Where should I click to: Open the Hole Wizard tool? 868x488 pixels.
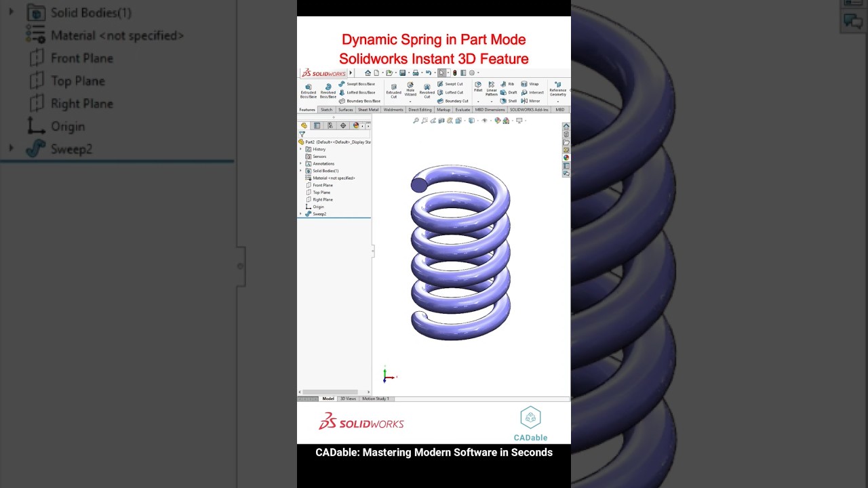click(x=410, y=89)
